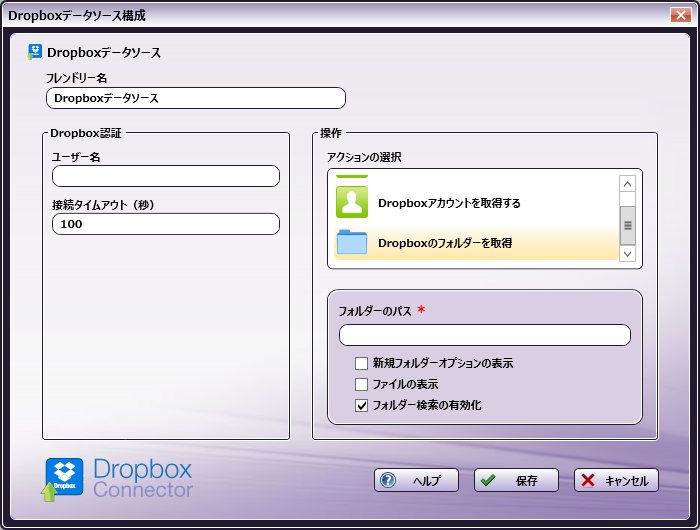
Task: Click ファイルの表示 label text
Action: coord(405,384)
